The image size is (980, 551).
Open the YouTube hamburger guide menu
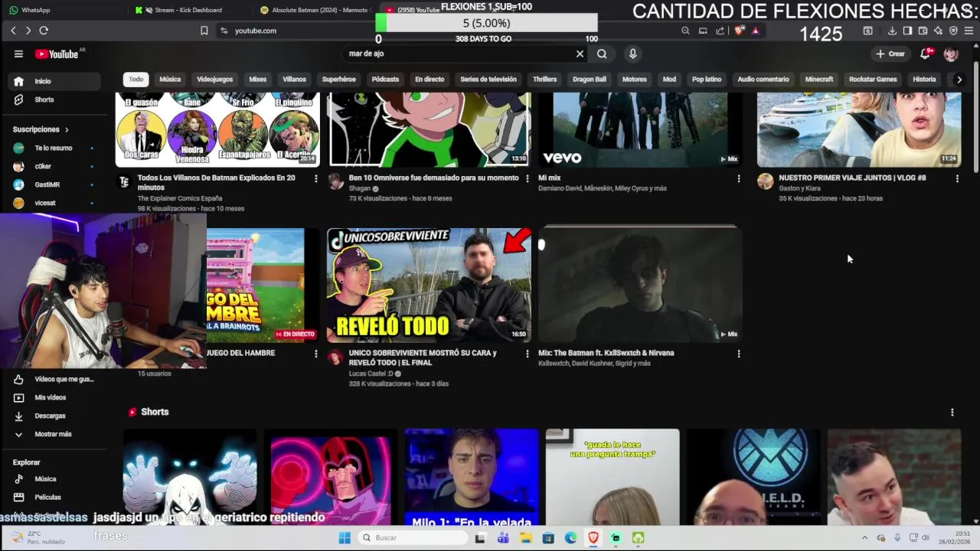tap(18, 54)
